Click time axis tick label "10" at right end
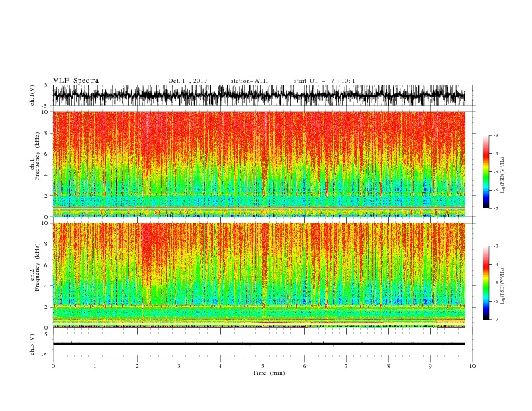532x411 pixels. (x=472, y=366)
